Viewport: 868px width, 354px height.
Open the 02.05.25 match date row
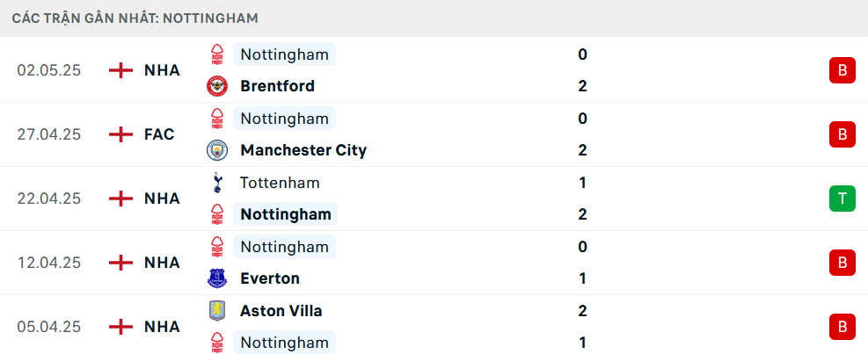pos(434,70)
